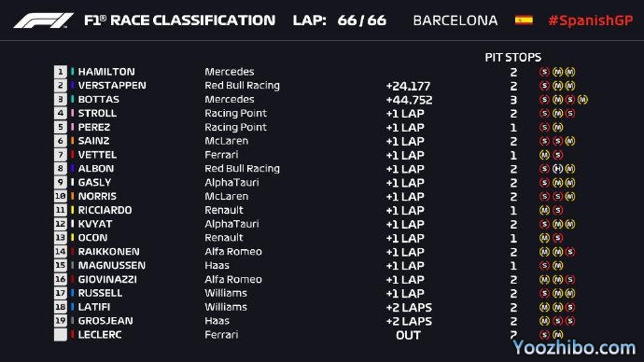Viewport: 644px width, 362px height.
Task: Click the BARCELONA location label
Action: point(455,21)
